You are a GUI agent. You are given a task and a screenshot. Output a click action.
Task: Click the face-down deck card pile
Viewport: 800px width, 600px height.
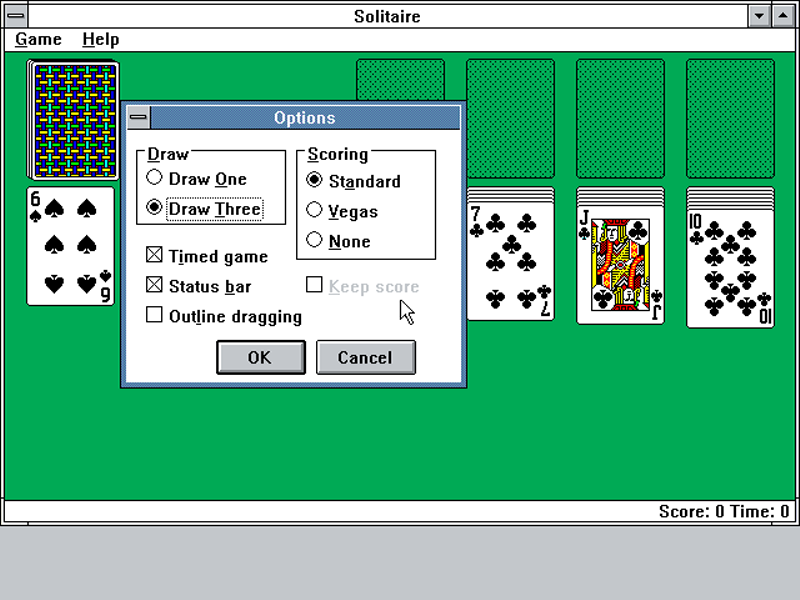[75, 120]
